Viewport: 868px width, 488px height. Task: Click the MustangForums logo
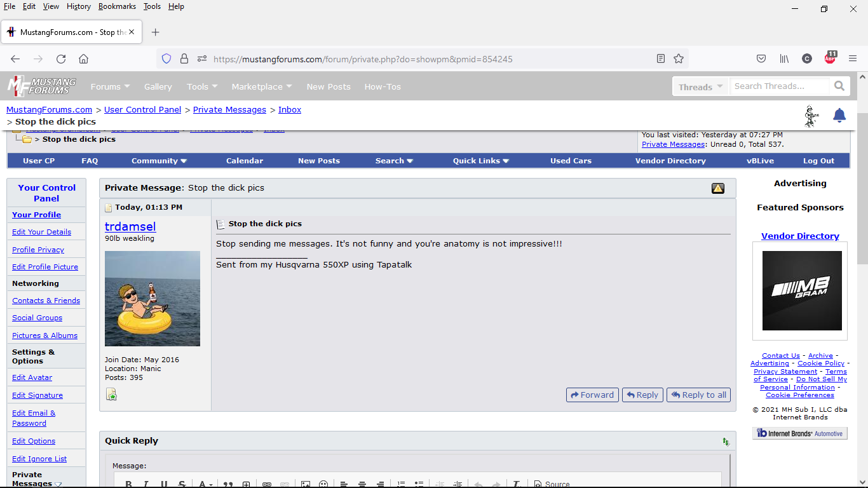click(42, 86)
